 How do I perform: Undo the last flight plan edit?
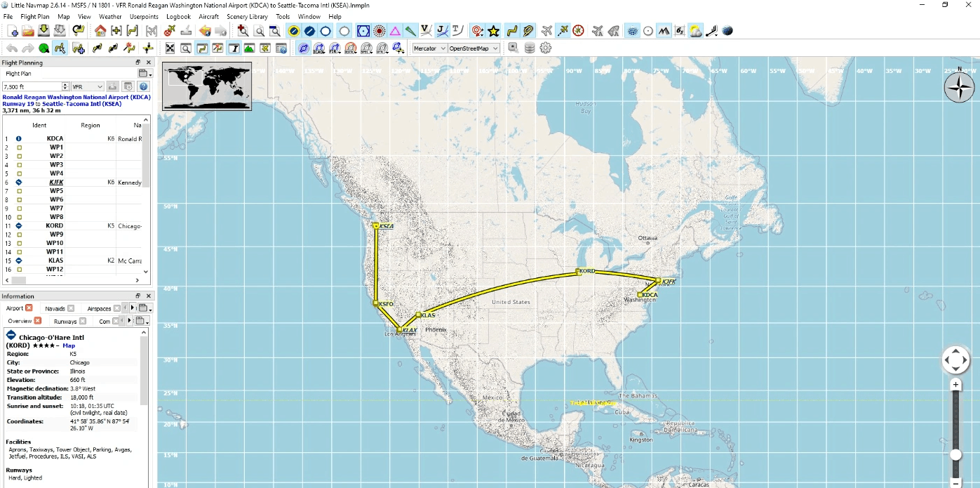click(13, 48)
